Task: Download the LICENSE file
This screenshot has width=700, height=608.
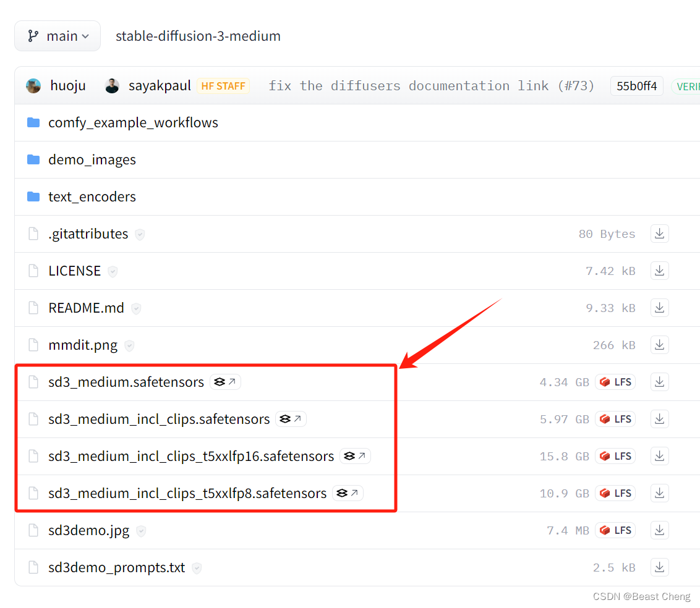Action: click(x=659, y=271)
